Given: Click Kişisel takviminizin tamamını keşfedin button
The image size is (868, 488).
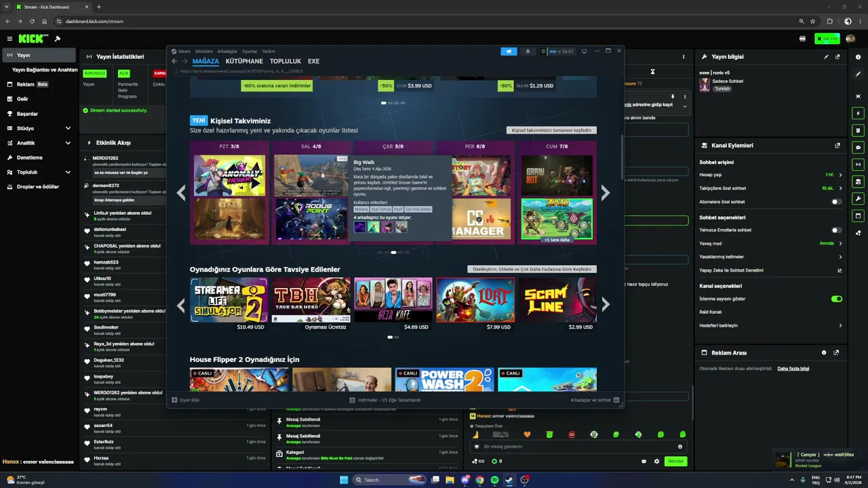Looking at the screenshot, I should click(551, 130).
